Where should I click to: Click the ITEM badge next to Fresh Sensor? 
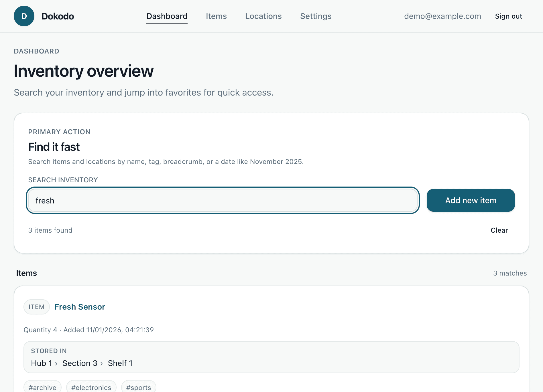[x=36, y=307]
